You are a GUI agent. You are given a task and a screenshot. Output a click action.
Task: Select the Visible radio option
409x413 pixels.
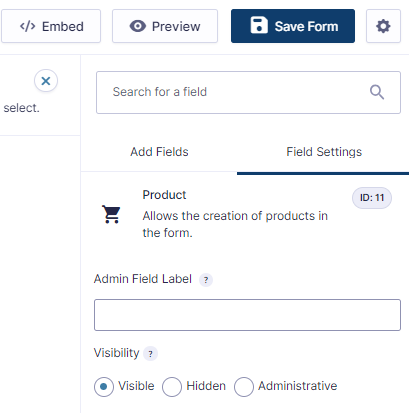click(104, 387)
